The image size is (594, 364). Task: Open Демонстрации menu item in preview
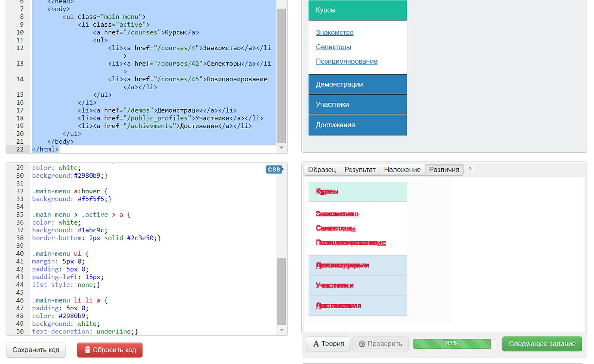point(358,84)
